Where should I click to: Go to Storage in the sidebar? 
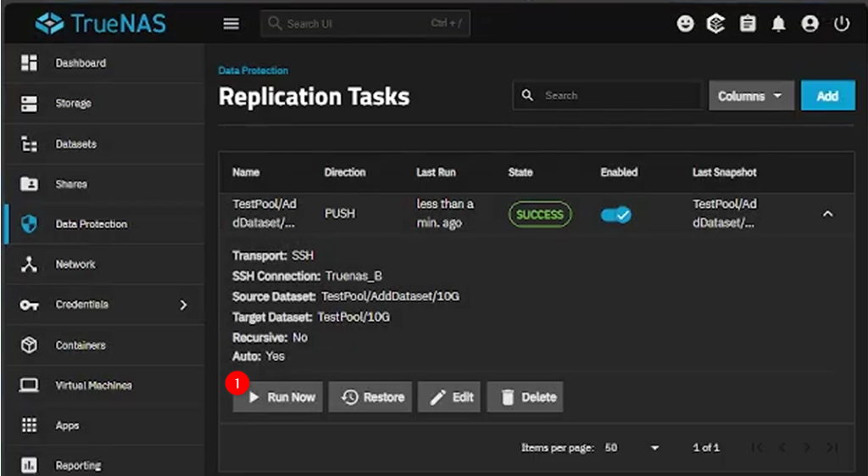[x=73, y=104]
